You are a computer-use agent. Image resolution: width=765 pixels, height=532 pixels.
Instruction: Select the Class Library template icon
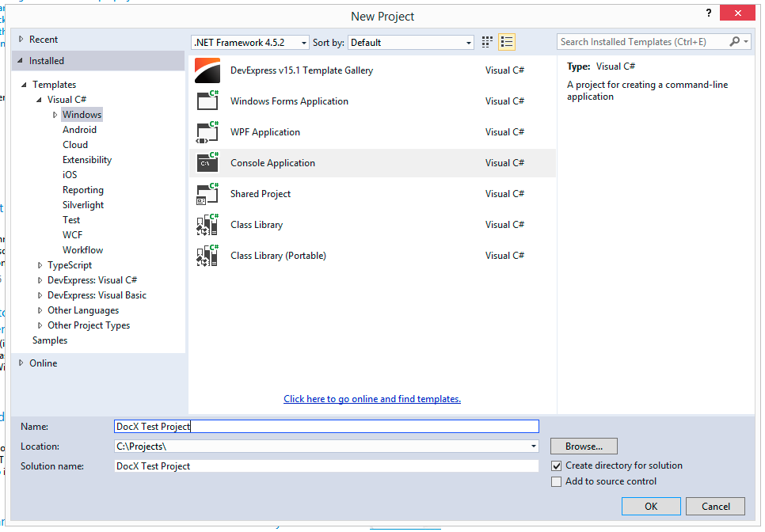[207, 224]
